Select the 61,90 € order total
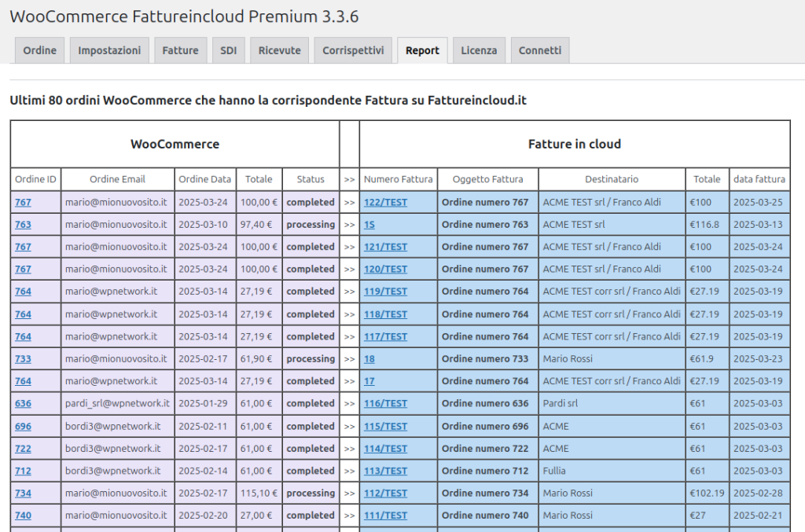 (259, 359)
